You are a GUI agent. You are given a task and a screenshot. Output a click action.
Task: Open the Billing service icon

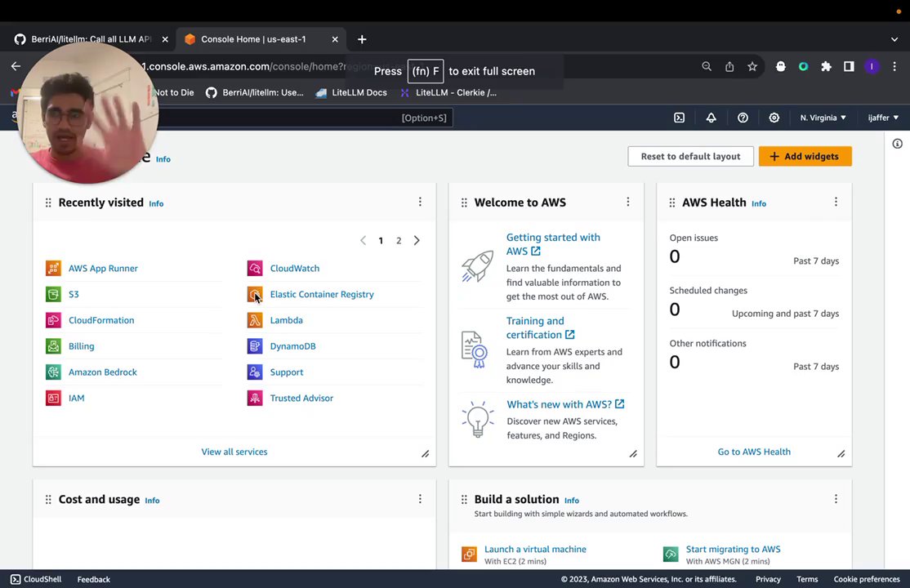tap(53, 346)
